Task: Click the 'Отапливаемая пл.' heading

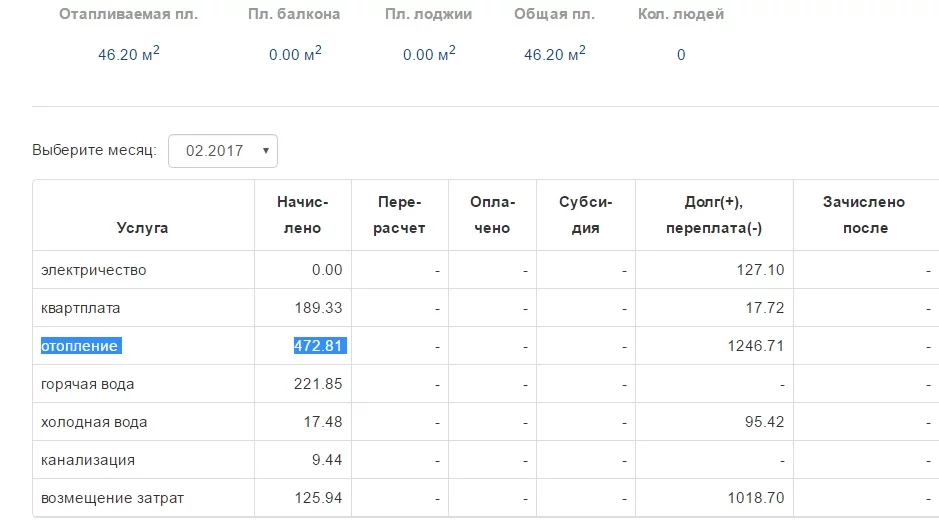Action: [128, 15]
